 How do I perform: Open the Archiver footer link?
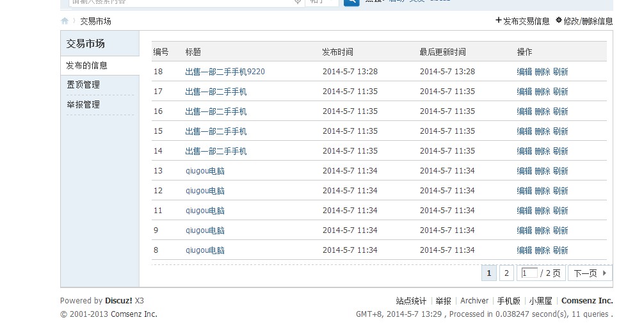click(x=474, y=301)
